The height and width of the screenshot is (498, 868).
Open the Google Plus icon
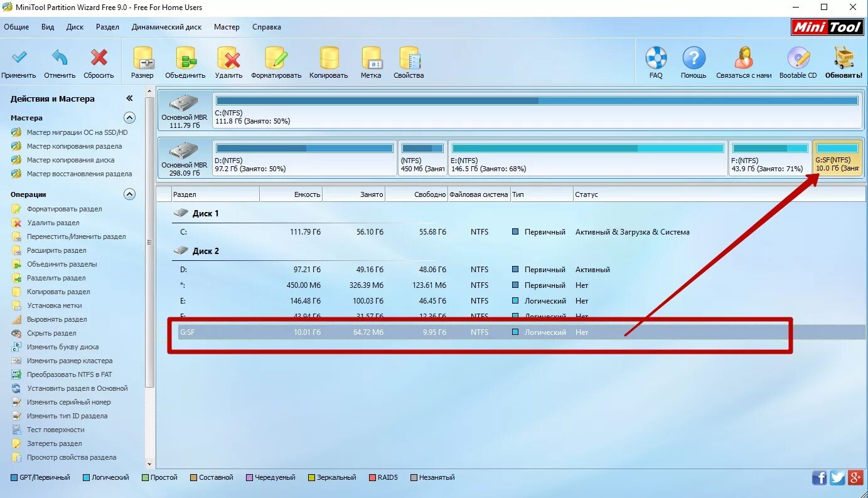(x=855, y=478)
